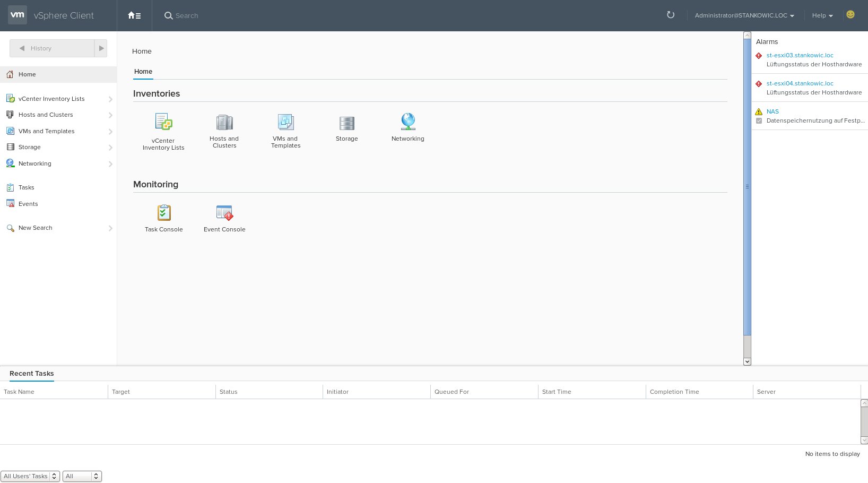Open st-esxi04.stankowic.loc alarm link
This screenshot has width=868, height=483.
pos(800,83)
